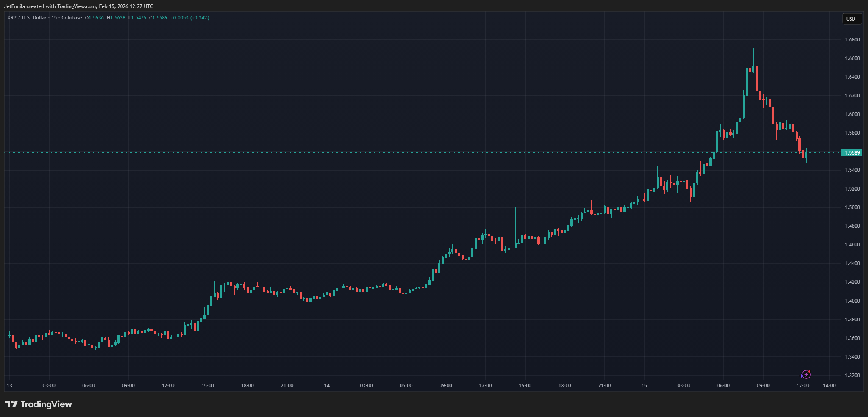Click the 1.3200 price axis label
This screenshot has width=868, height=417.
pyautogui.click(x=852, y=376)
